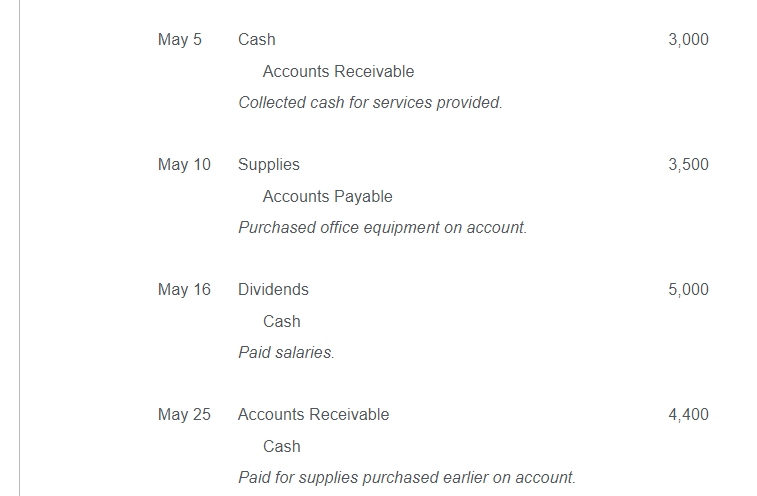The height and width of the screenshot is (496, 757).
Task: Click the May 16 date label
Action: pyautogui.click(x=184, y=290)
